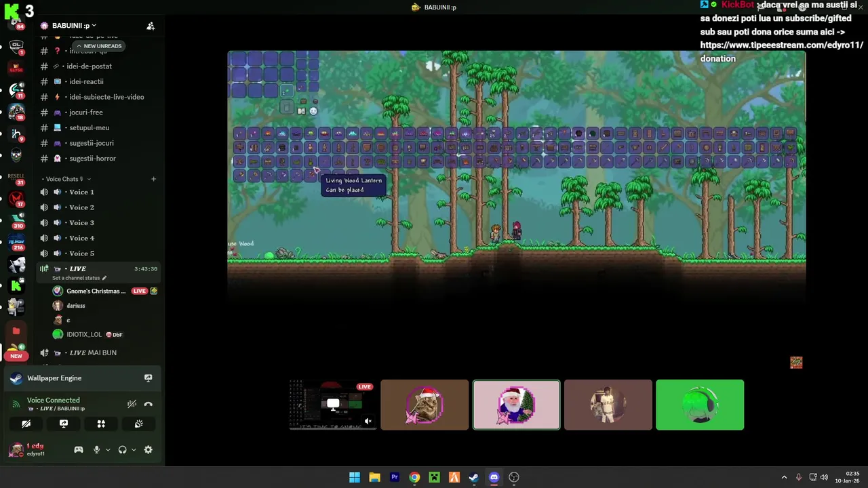
Task: Deafen with headphones icon
Action: tap(122, 449)
